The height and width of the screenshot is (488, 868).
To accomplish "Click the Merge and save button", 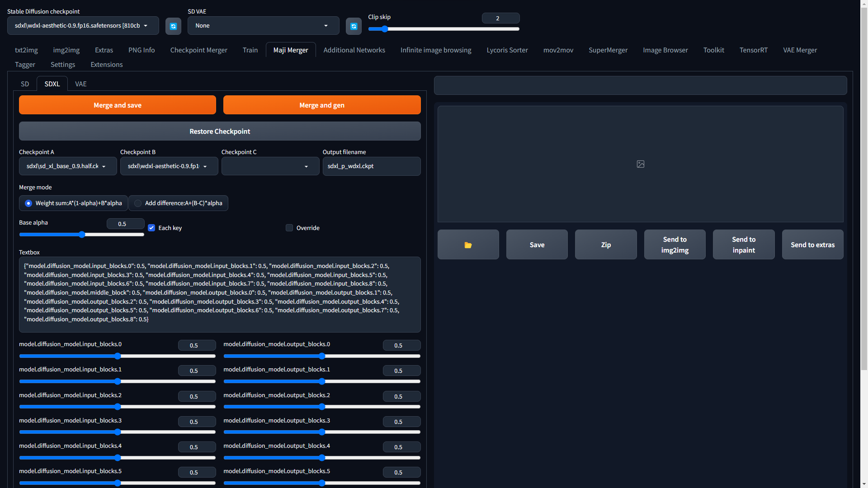I will click(118, 105).
